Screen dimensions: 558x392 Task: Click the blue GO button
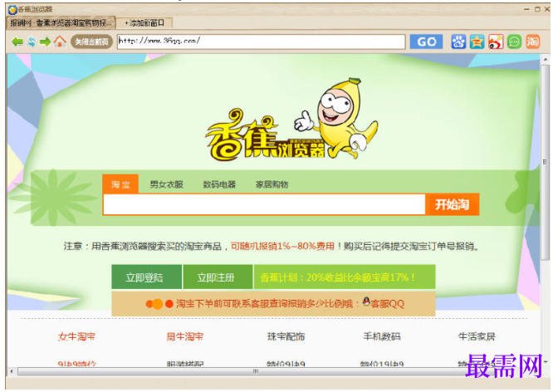pos(426,42)
